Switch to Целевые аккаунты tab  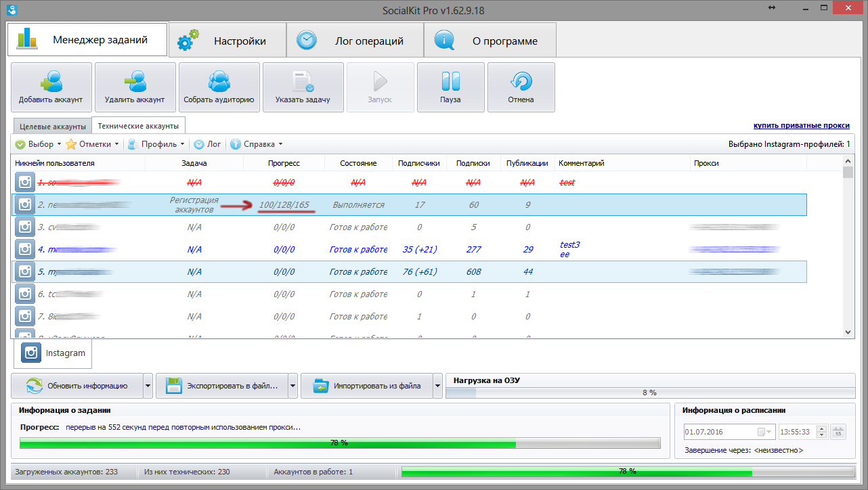click(x=53, y=127)
